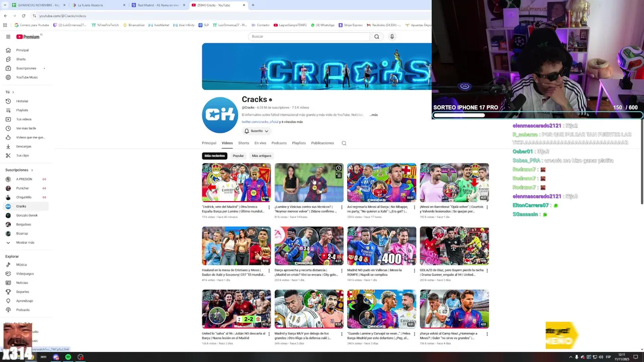Expand channel description with ...más
Image resolution: width=644 pixels, height=362 pixels.
click(373, 115)
